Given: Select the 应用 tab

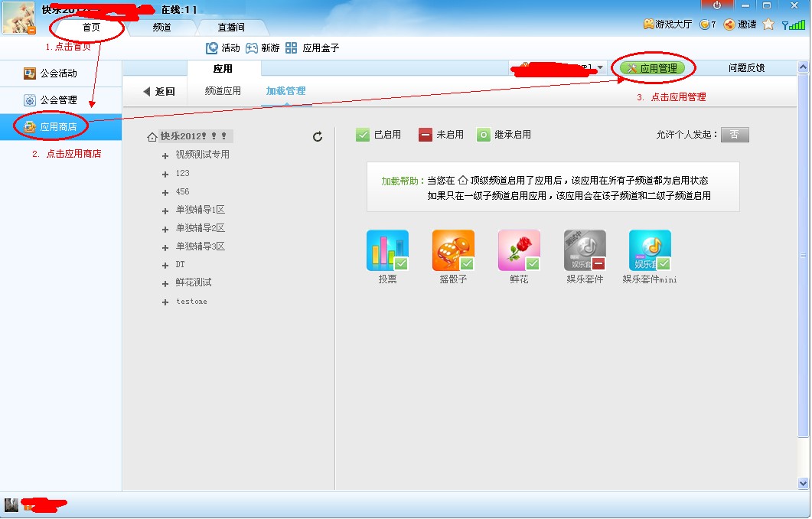Looking at the screenshot, I should [x=223, y=68].
